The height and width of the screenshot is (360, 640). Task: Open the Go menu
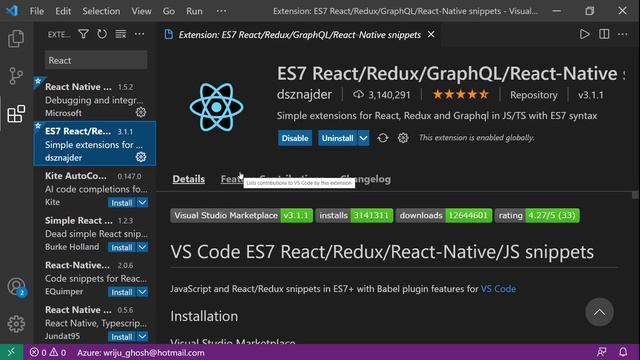tap(169, 11)
